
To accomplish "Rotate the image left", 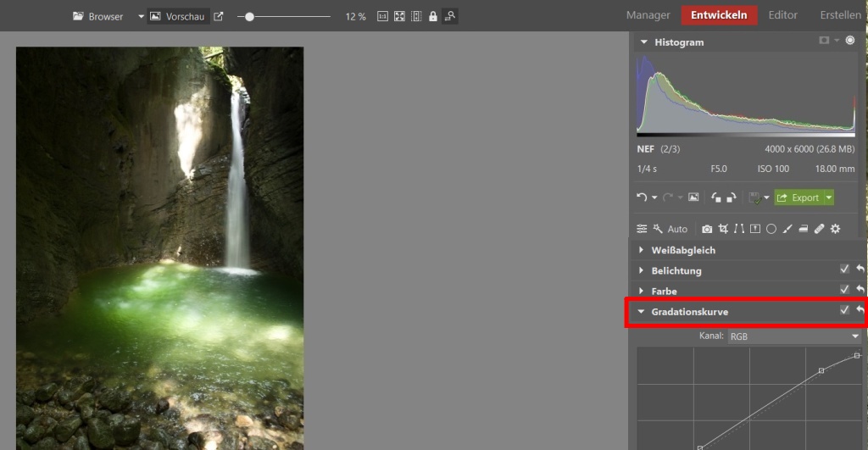I will (716, 197).
